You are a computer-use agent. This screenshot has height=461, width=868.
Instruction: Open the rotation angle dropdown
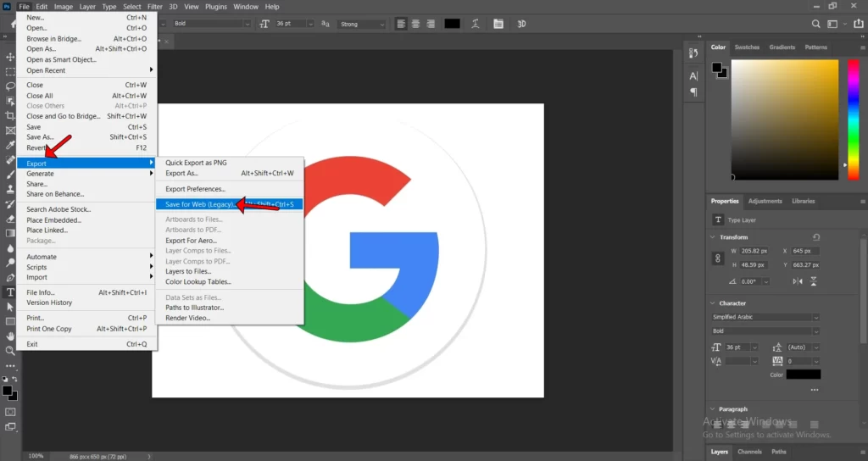pyautogui.click(x=766, y=281)
